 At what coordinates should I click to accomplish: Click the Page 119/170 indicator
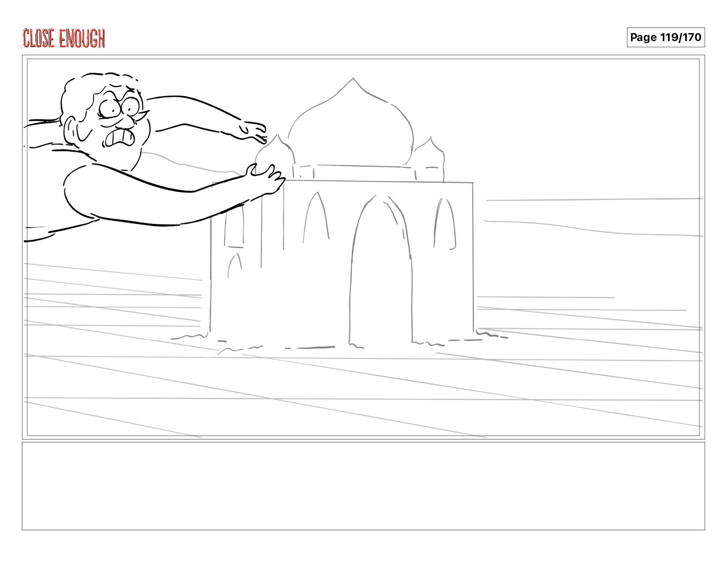click(665, 37)
